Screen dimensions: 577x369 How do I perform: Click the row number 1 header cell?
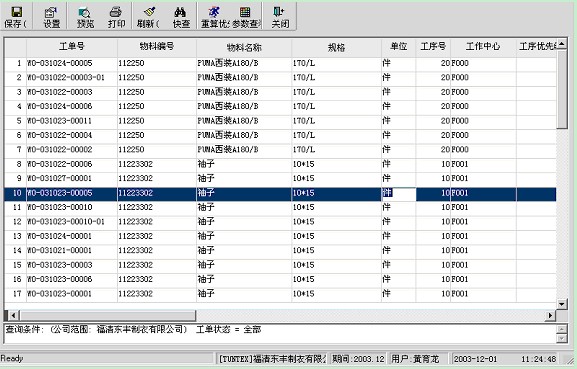tap(15, 63)
